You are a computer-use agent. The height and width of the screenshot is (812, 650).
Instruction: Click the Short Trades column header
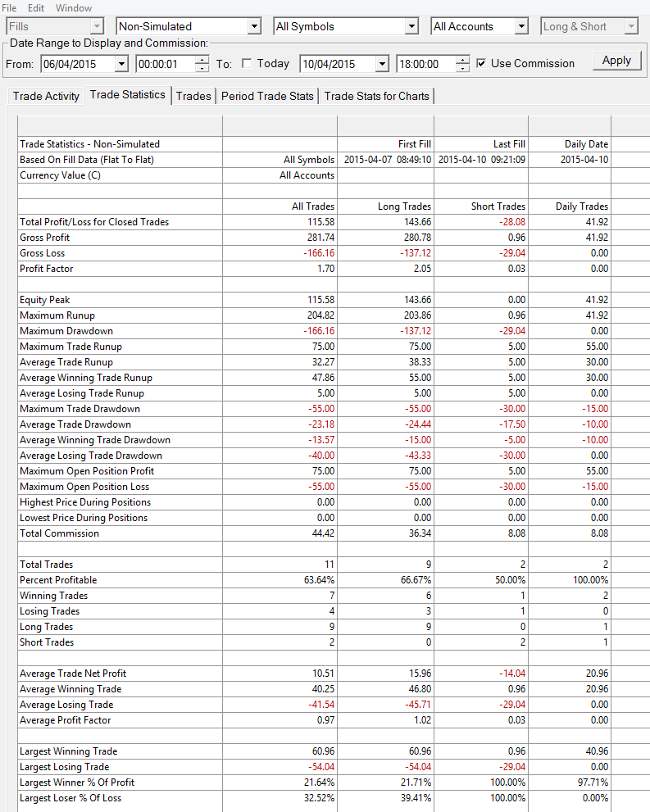pos(498,206)
